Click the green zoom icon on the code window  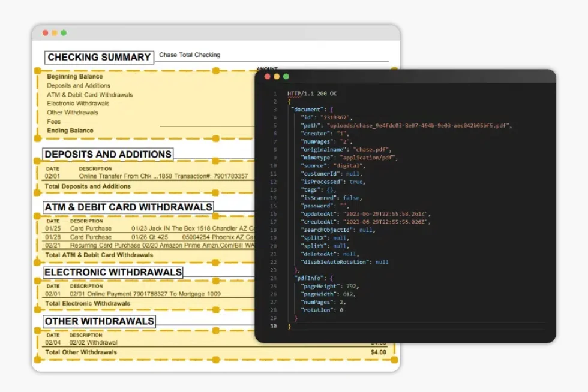286,77
